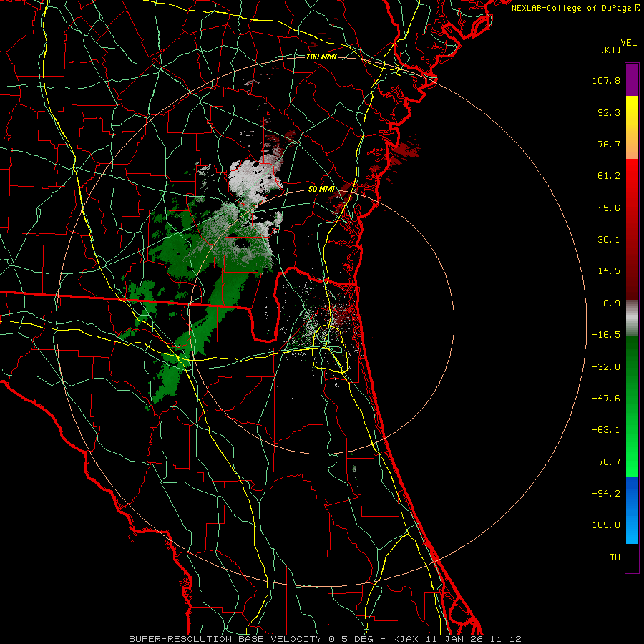Select the 14.5 legend value
Viewport: 644px width, 644px height.
[x=609, y=271]
